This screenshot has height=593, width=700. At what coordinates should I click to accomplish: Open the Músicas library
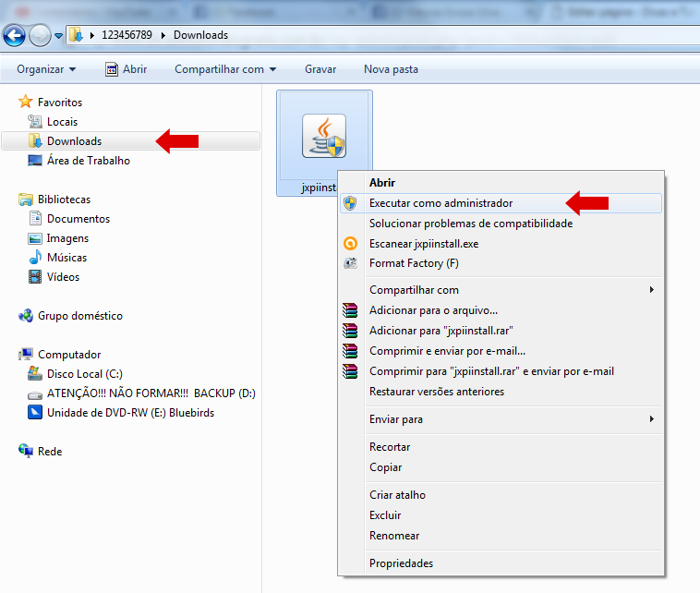click(67, 258)
